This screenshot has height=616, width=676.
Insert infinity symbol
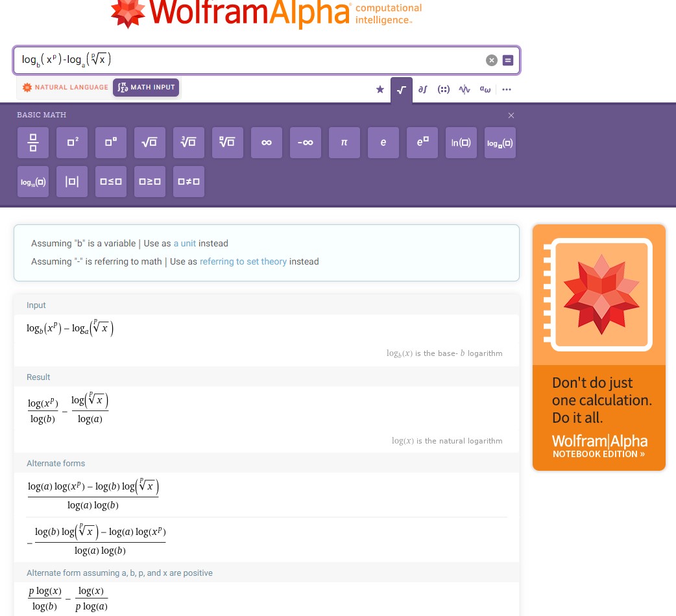click(267, 143)
